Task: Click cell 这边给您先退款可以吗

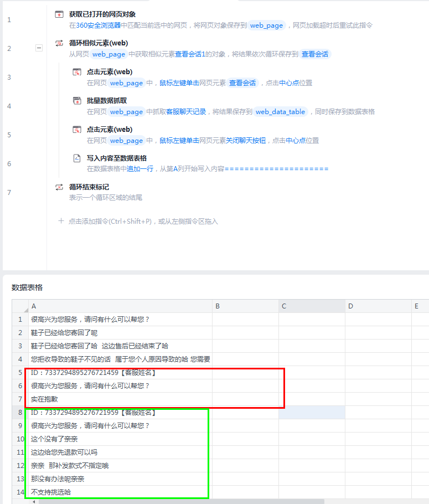Action: point(120,452)
